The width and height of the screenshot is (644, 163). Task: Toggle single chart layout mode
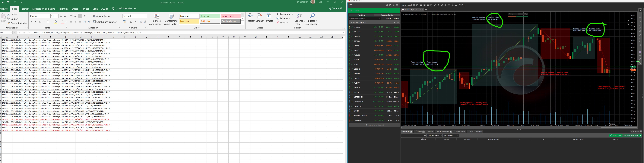tap(424, 5)
